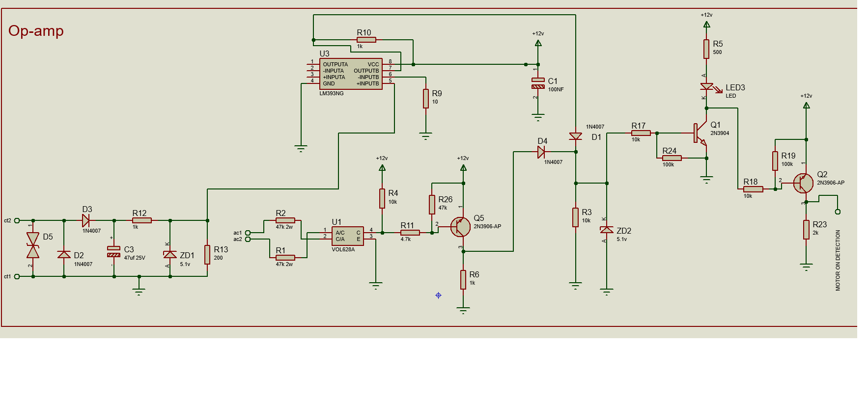Click the +12v power terminal above R4
The width and height of the screenshot is (868, 401).
pos(382,167)
